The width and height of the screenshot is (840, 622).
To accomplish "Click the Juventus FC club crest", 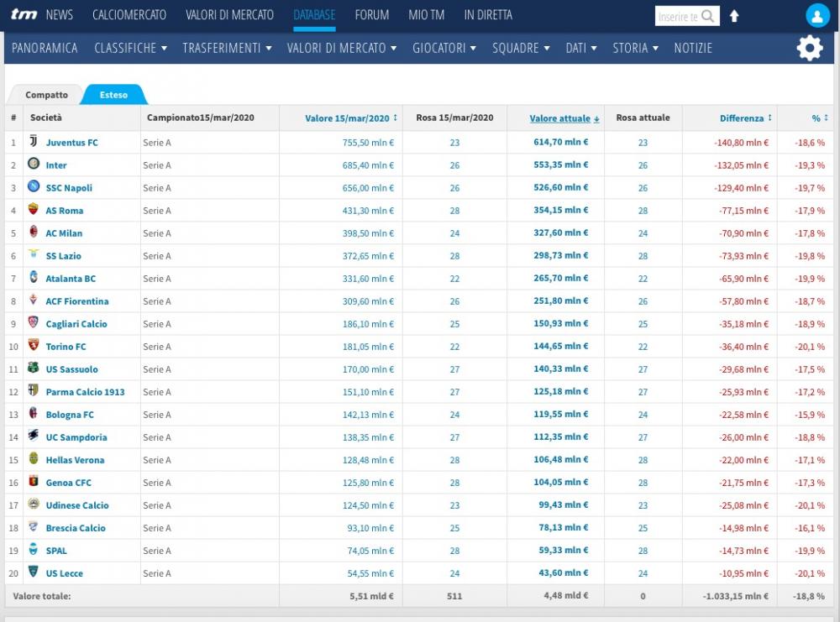I will 34,141.
